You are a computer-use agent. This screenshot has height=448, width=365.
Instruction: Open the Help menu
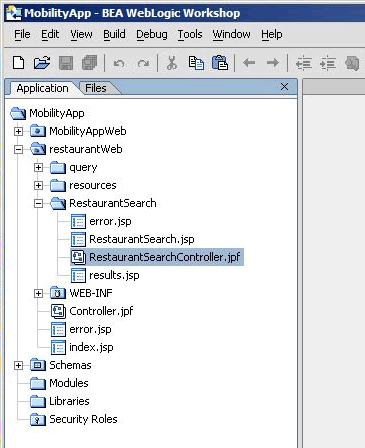click(272, 34)
